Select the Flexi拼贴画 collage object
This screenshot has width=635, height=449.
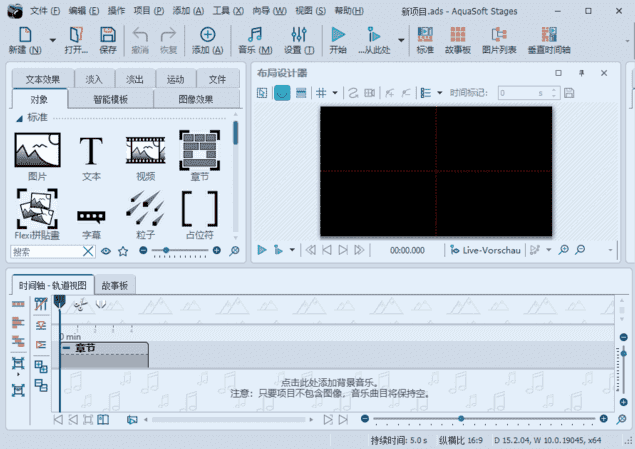pos(37,215)
